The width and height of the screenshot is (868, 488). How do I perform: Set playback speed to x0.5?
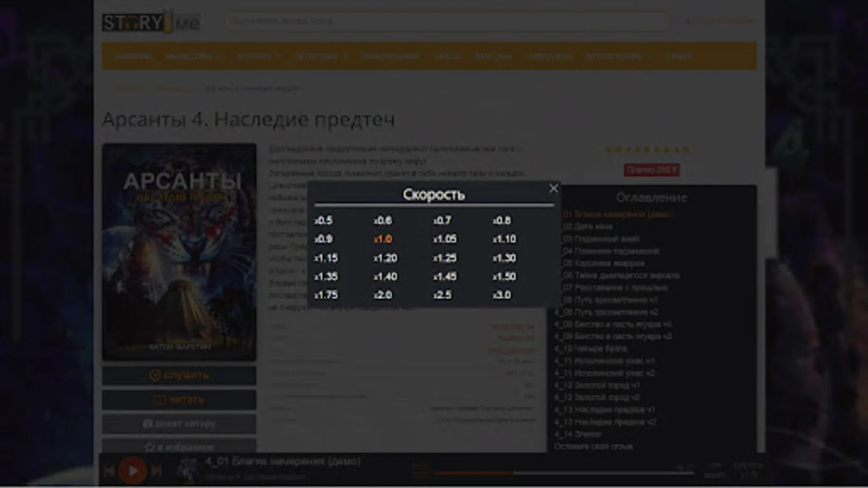coord(323,221)
